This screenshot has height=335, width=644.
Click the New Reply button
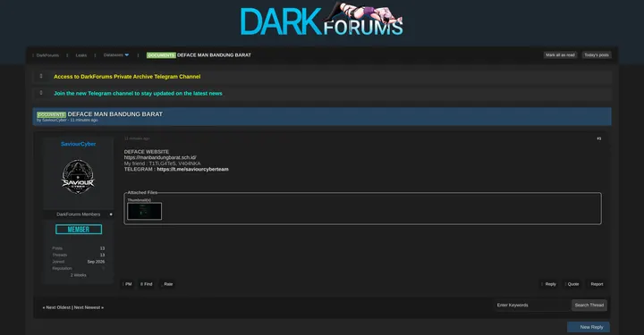[589, 327]
